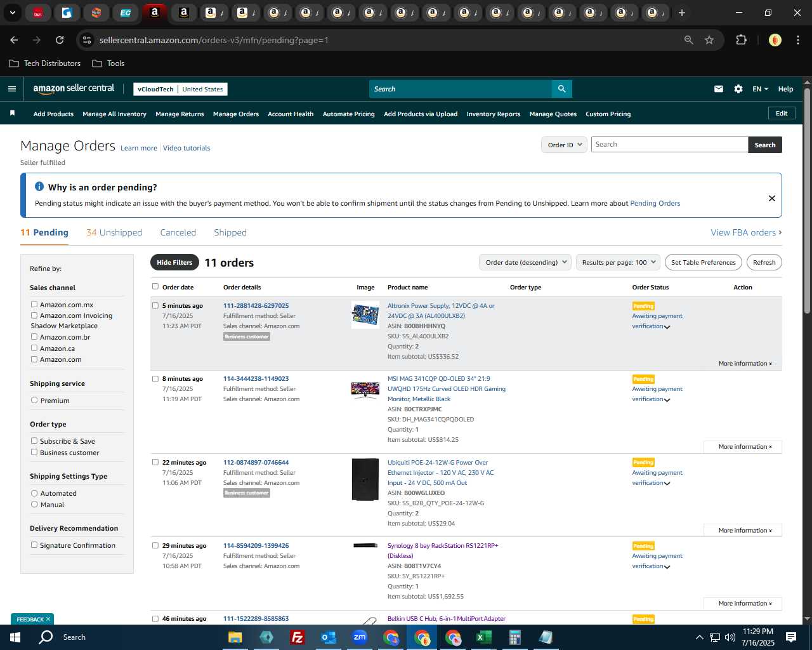Click the MSI monitor product thumbnail
812x650 pixels.
(x=365, y=389)
